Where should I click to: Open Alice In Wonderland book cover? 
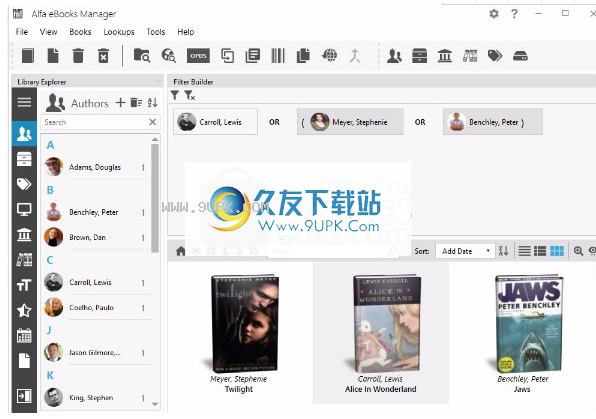point(387,324)
